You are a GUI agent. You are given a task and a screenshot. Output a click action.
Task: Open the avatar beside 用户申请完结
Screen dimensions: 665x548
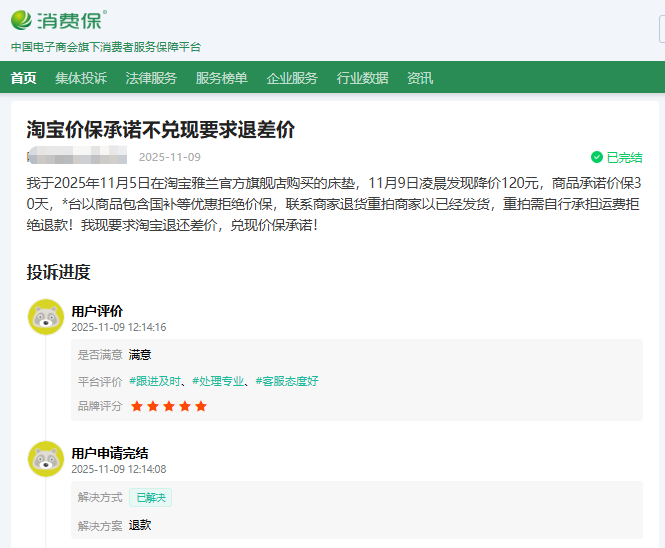point(45,459)
